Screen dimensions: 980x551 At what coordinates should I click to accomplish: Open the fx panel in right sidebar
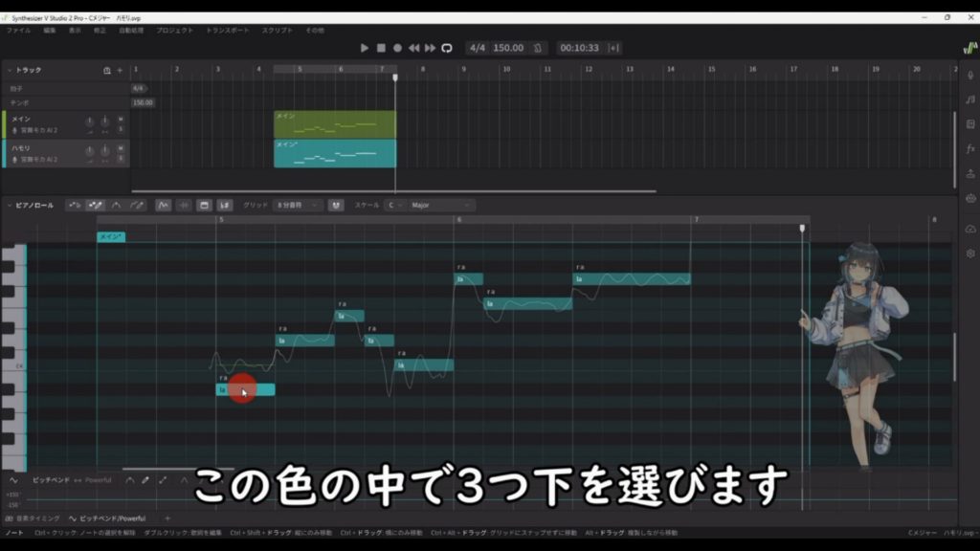(969, 148)
